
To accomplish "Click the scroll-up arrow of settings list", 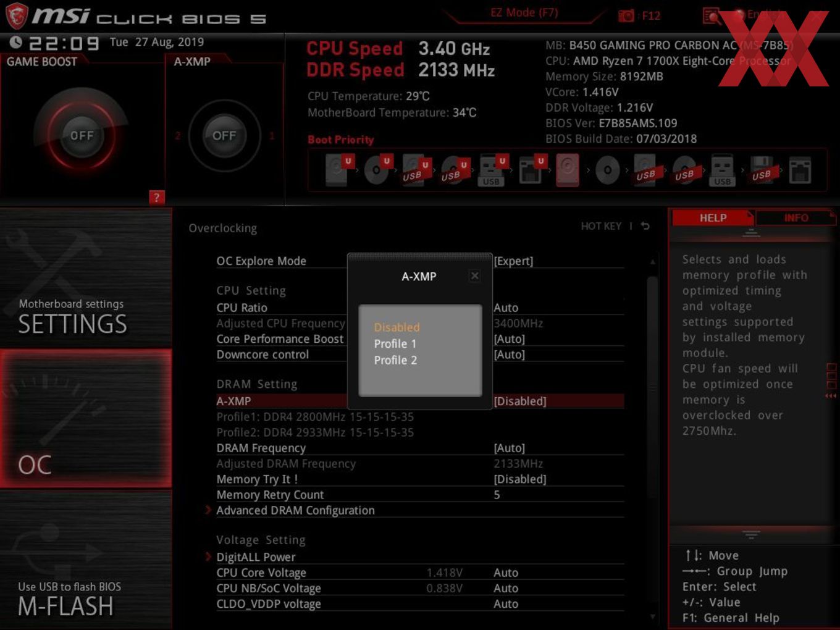I will tap(652, 262).
